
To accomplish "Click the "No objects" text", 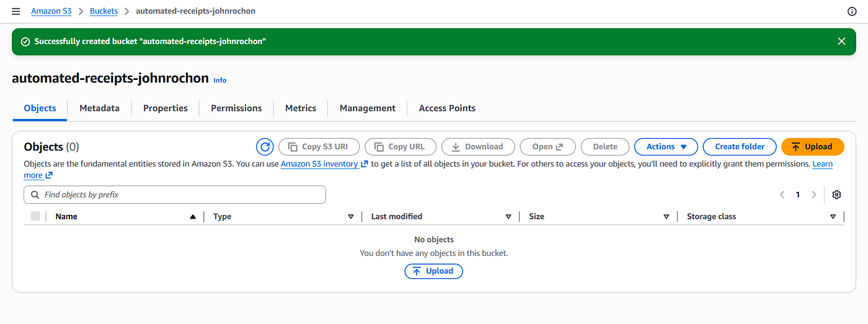I will coord(434,240).
